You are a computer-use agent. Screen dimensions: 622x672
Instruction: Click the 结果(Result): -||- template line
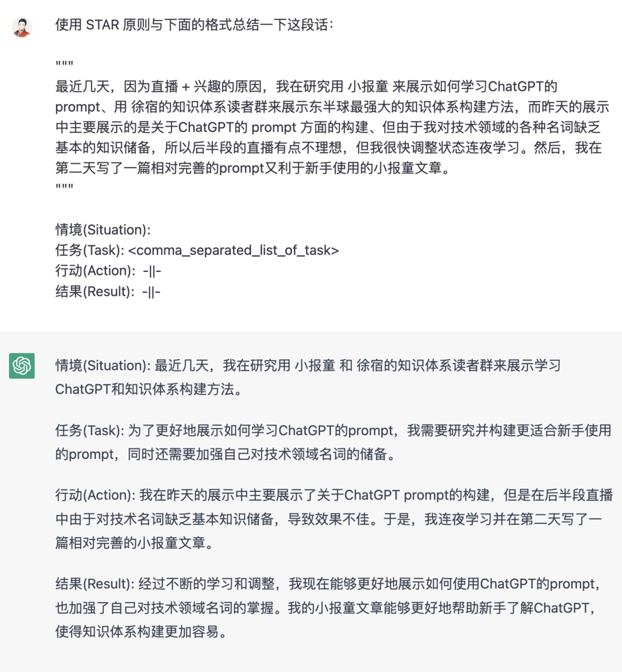click(108, 291)
